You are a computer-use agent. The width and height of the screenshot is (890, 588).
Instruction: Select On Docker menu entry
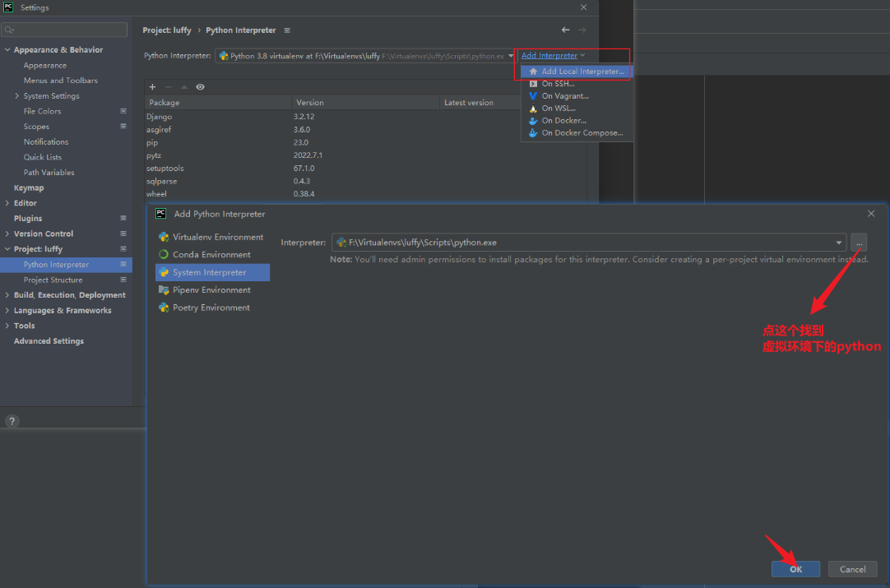[x=577, y=120]
